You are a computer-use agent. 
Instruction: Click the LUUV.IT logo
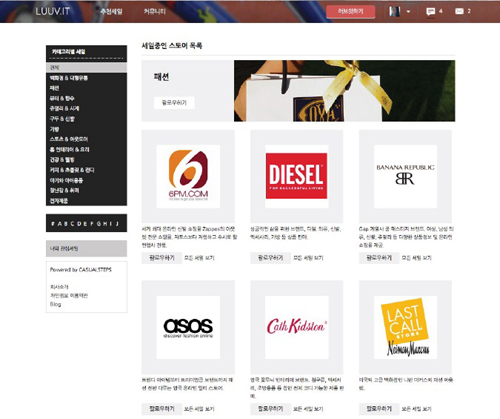tap(53, 11)
